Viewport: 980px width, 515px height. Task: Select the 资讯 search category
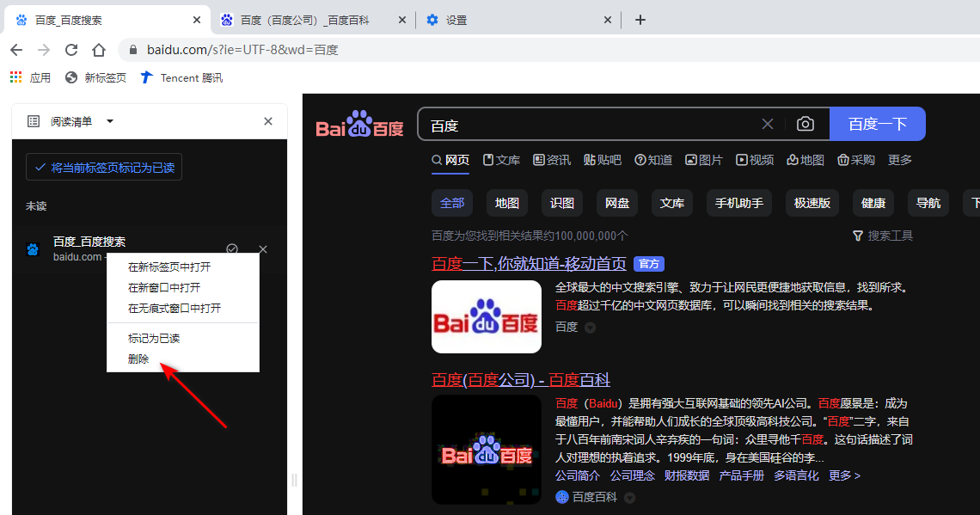click(x=552, y=160)
